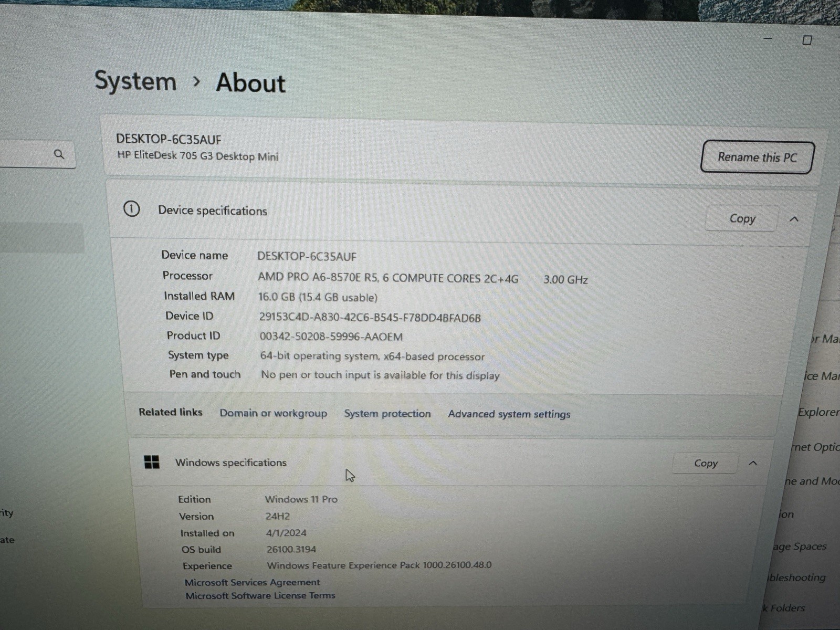This screenshot has height=630, width=840.
Task: Collapse the Windows specifications section chevron
Action: coord(753,463)
